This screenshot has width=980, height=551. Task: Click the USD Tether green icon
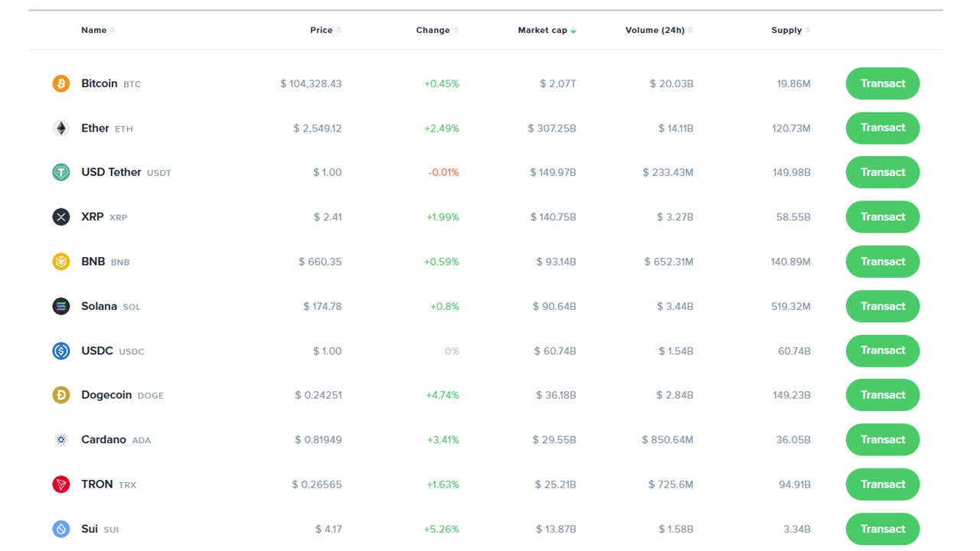tap(60, 172)
